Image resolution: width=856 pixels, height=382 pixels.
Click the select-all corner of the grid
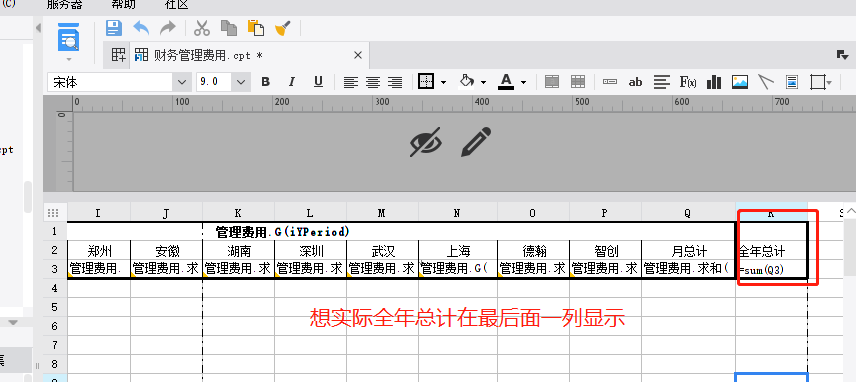click(x=53, y=213)
